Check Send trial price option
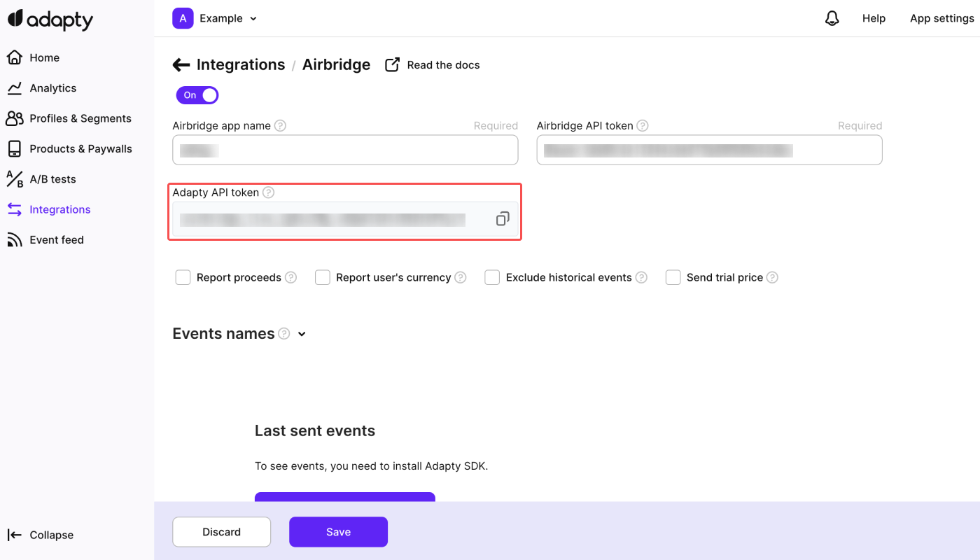Screen dimensions: 980x560 click(673, 278)
